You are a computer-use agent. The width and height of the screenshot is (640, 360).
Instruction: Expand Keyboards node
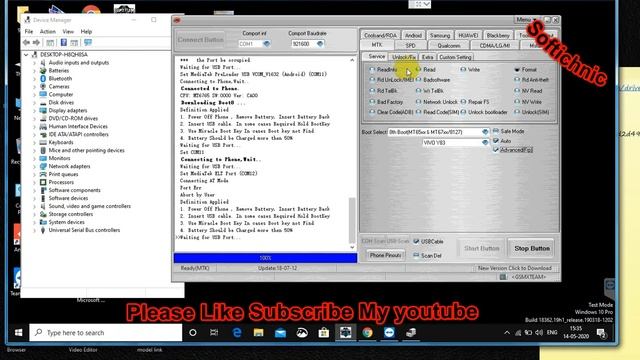click(x=34, y=142)
